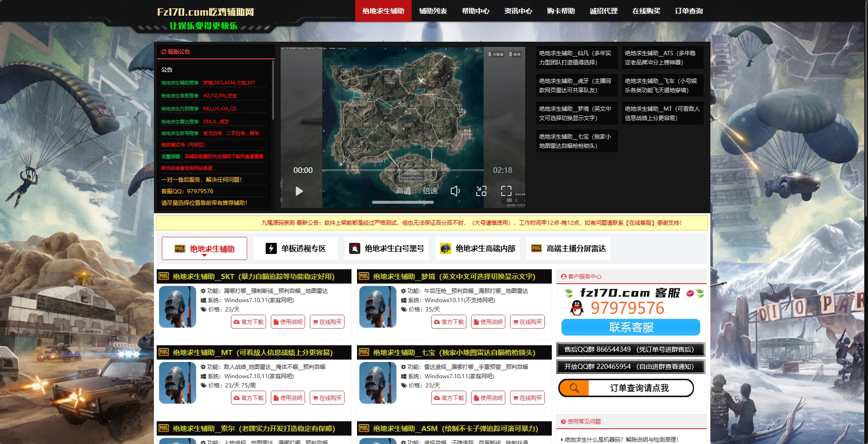Image resolution: width=868 pixels, height=444 pixels.
Task: Open 绝地求生辅助_梦境 sidebar link
Action: tap(577, 113)
